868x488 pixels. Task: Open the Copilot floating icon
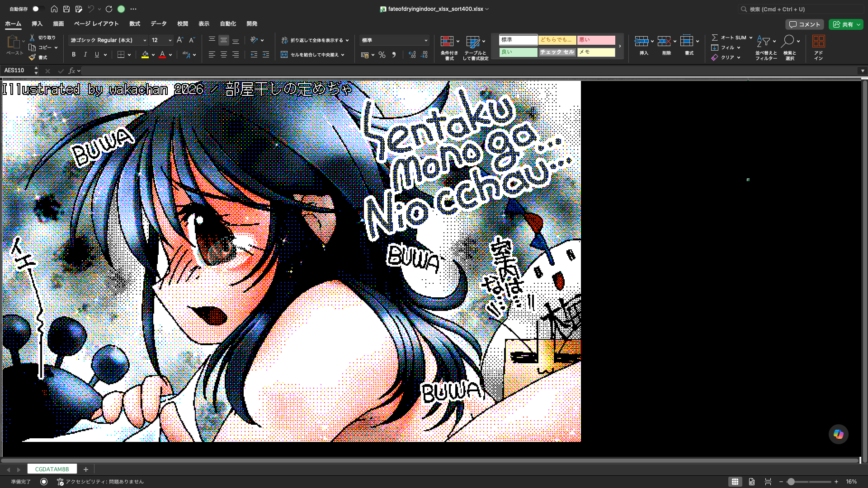click(839, 434)
